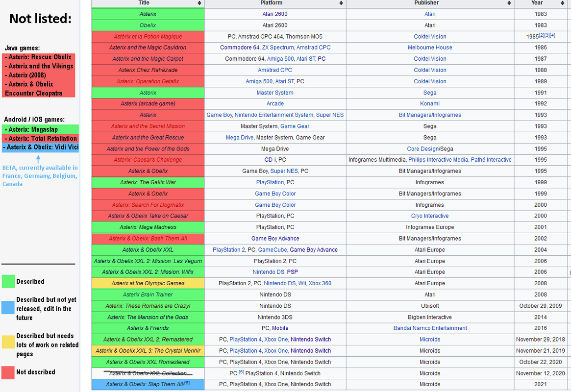
Task: Open PlayStation 4 link in XXL 3 row
Action: tap(246, 350)
